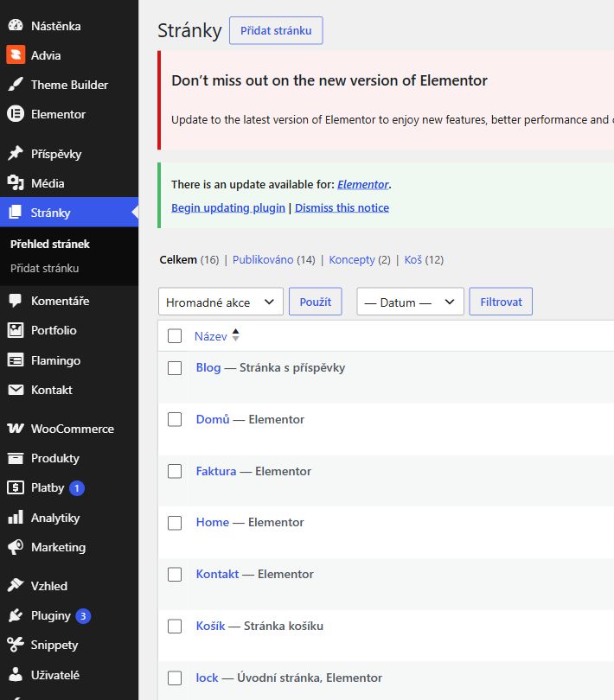The width and height of the screenshot is (614, 700).
Task: Open the Uživatelé person icon
Action: [x=16, y=675]
